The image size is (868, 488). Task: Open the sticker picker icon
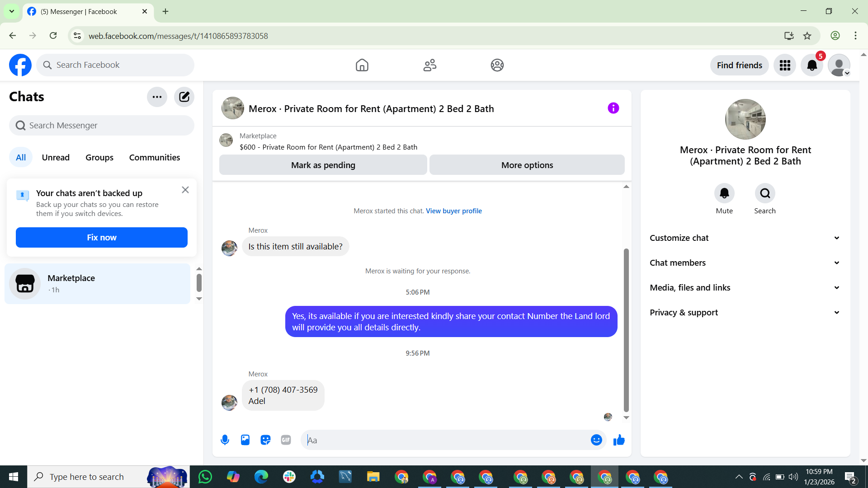(x=265, y=440)
